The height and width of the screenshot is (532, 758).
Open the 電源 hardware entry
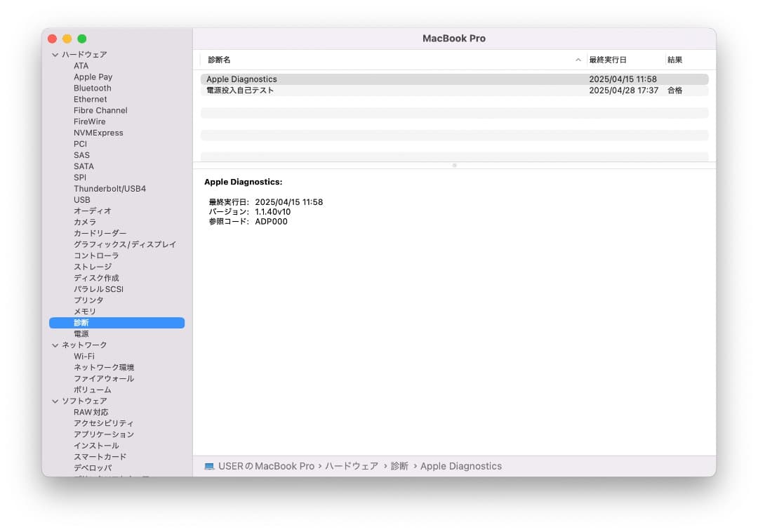(81, 333)
